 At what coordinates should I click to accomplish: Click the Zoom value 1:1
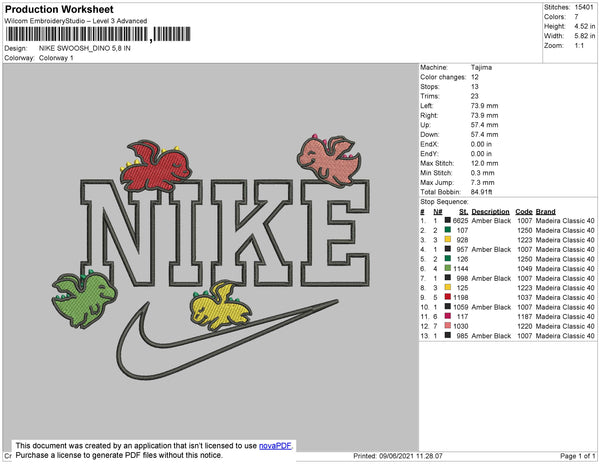579,46
